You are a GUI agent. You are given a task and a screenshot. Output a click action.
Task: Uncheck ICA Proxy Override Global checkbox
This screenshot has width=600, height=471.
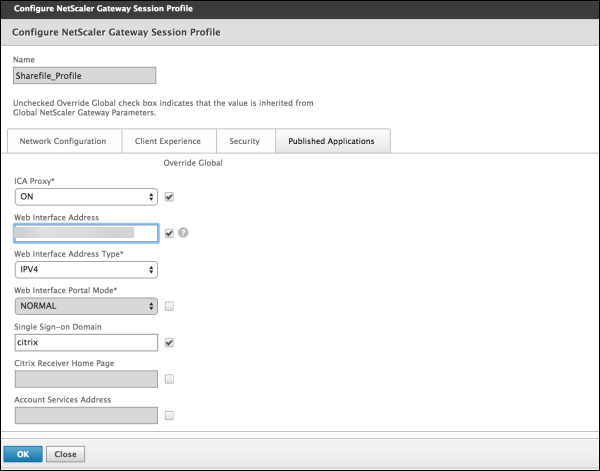[x=169, y=197]
